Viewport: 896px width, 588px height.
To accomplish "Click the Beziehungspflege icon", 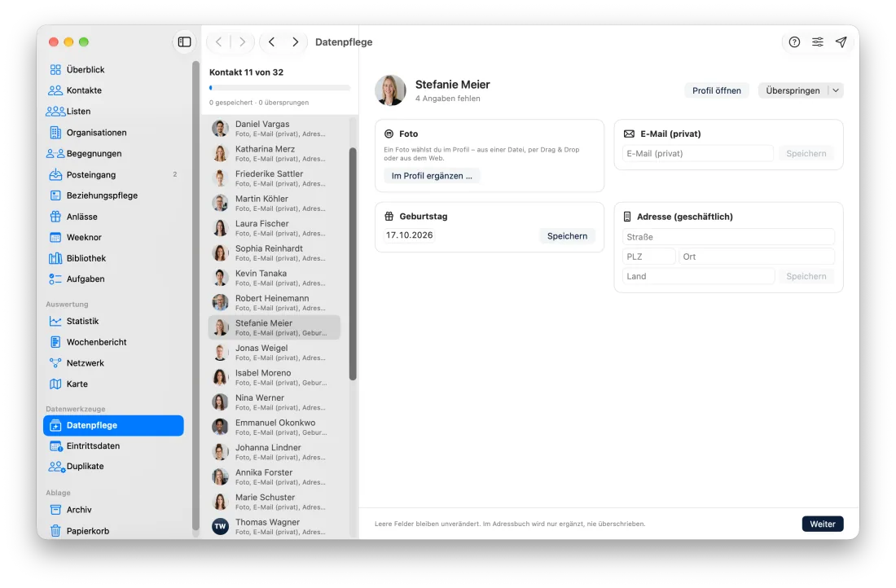I will click(55, 195).
